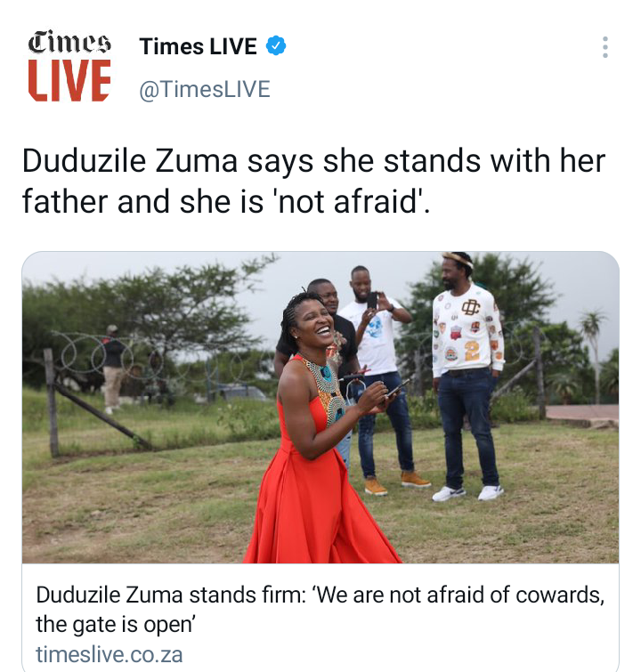
Task: Select the Times LIVE display name
Action: click(x=199, y=46)
